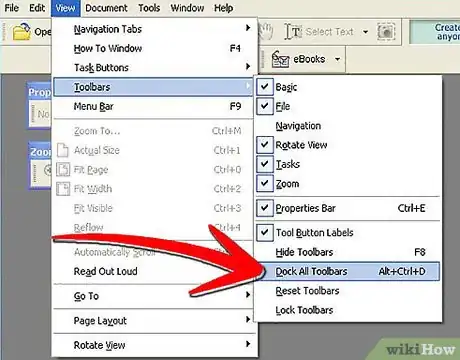
Task: Expand the Toolbars submenu
Action: 153,87
